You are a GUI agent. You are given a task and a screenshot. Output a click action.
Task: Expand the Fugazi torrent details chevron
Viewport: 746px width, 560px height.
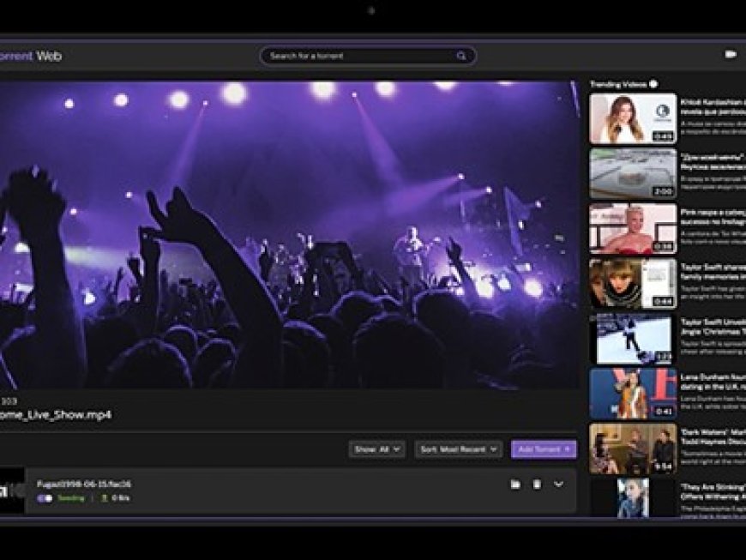coord(559,483)
